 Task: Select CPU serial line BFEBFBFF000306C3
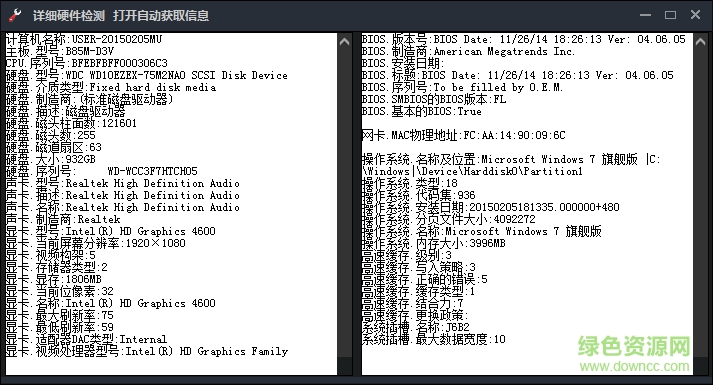86,63
